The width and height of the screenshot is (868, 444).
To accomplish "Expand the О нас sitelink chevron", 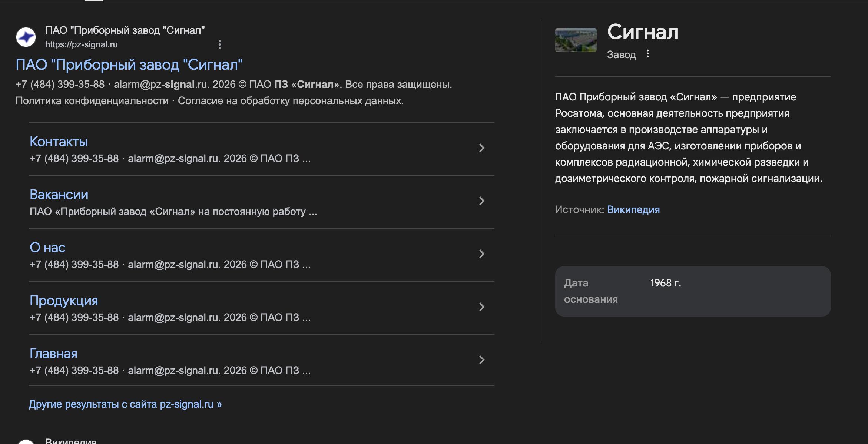I will pos(481,254).
